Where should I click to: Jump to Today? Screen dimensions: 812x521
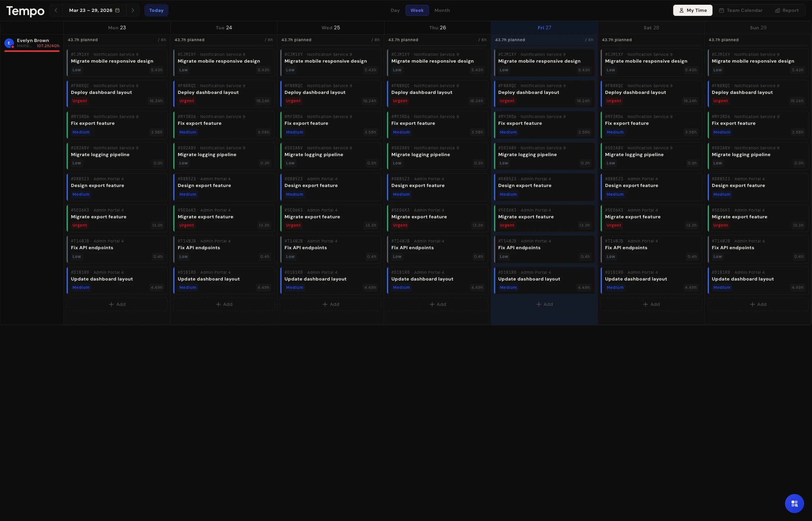pyautogui.click(x=156, y=10)
